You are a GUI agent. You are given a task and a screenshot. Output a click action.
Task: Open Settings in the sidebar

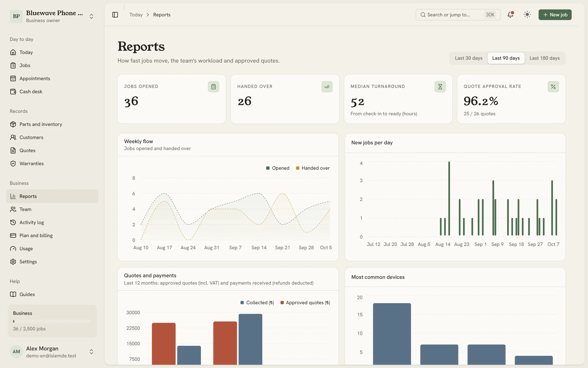point(52,262)
